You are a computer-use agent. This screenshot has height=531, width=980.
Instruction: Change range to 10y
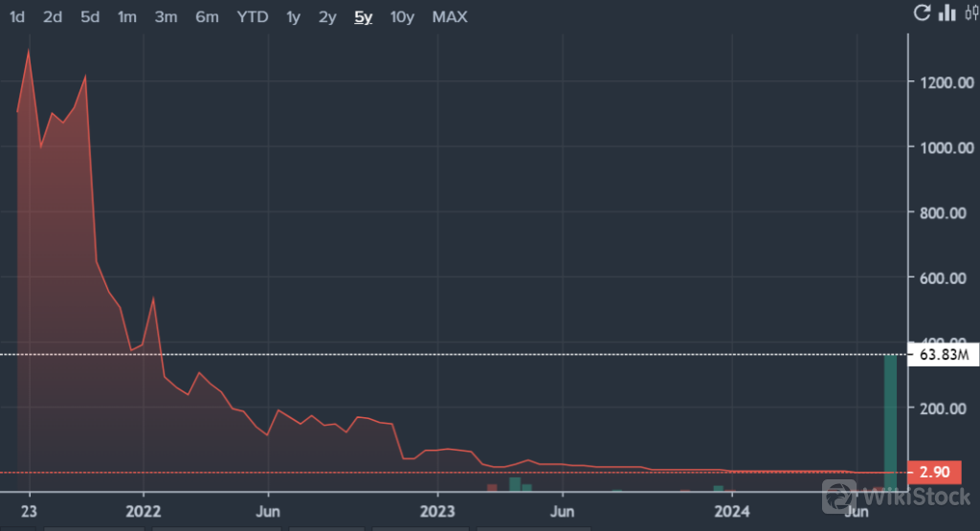tap(402, 17)
